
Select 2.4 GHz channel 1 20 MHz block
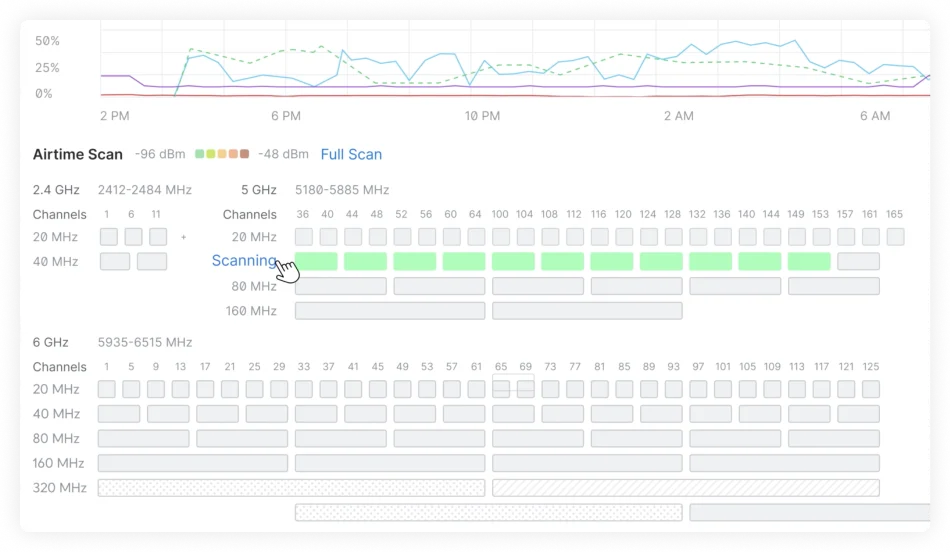[x=109, y=237]
